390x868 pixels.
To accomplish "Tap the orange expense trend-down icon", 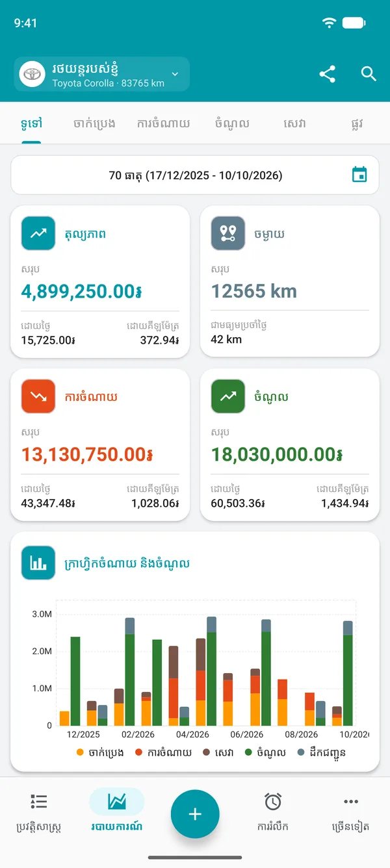I will coord(38,396).
